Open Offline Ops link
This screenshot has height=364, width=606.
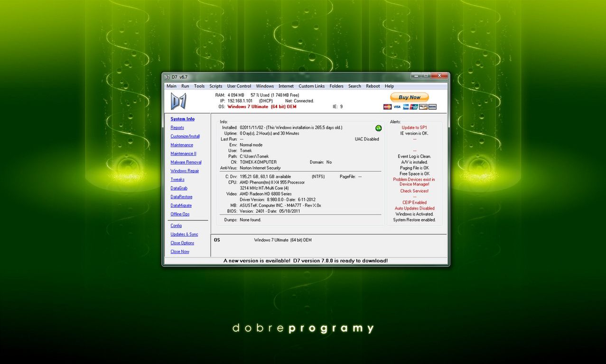(x=180, y=214)
